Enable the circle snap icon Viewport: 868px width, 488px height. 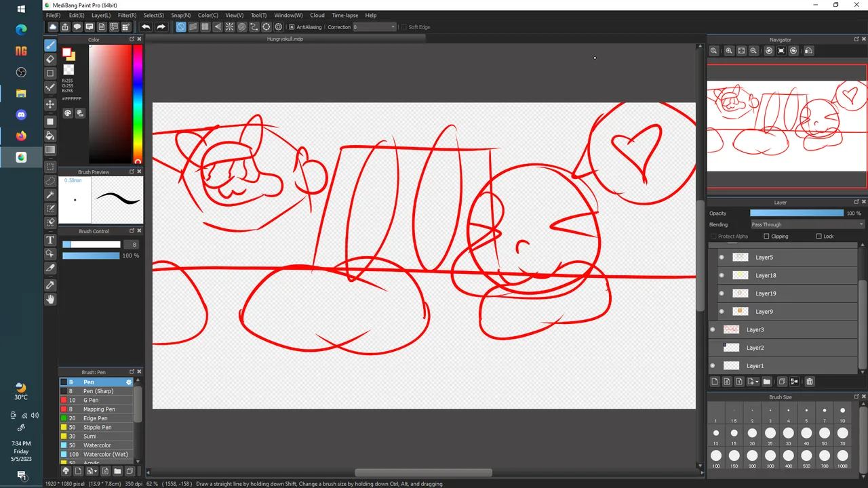click(242, 27)
